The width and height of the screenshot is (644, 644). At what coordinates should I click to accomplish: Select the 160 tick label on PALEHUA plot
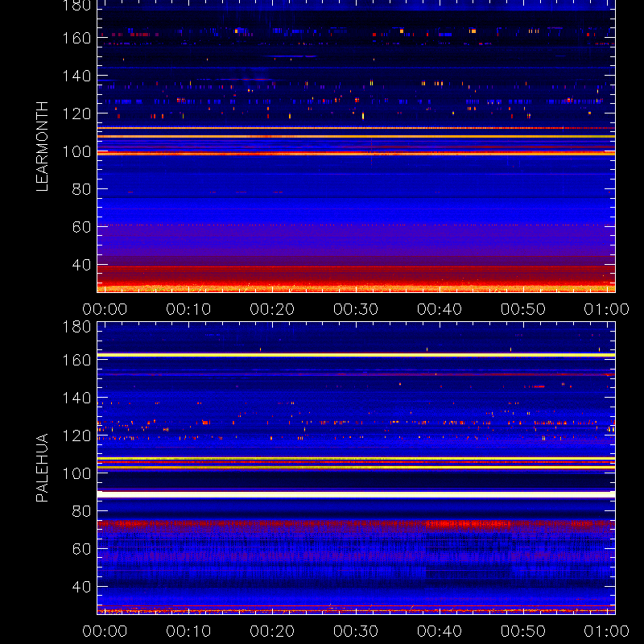(76, 360)
